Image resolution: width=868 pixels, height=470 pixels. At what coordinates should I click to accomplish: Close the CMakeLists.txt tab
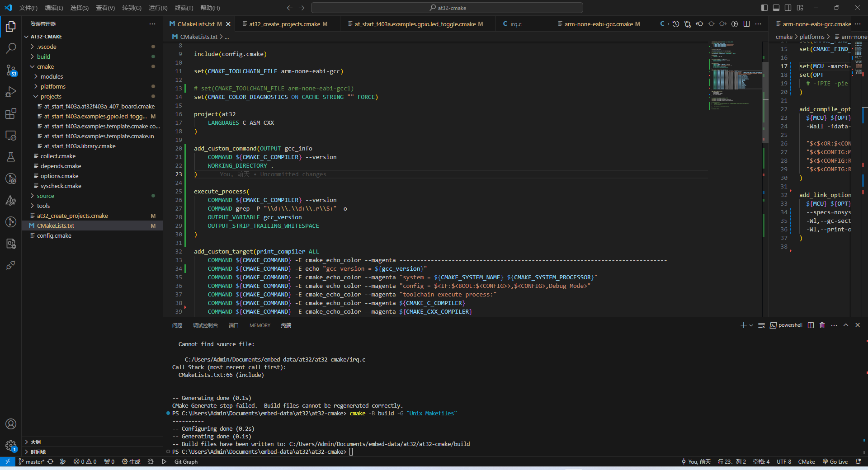(228, 24)
